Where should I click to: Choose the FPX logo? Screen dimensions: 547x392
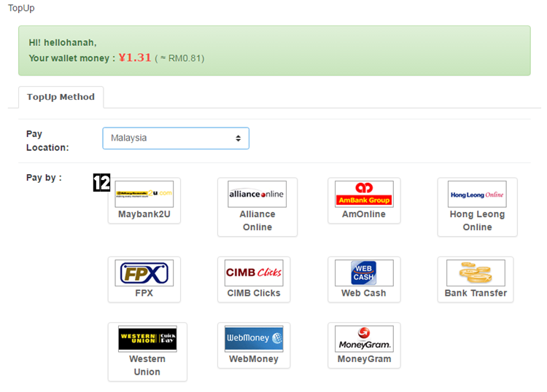[x=144, y=273]
